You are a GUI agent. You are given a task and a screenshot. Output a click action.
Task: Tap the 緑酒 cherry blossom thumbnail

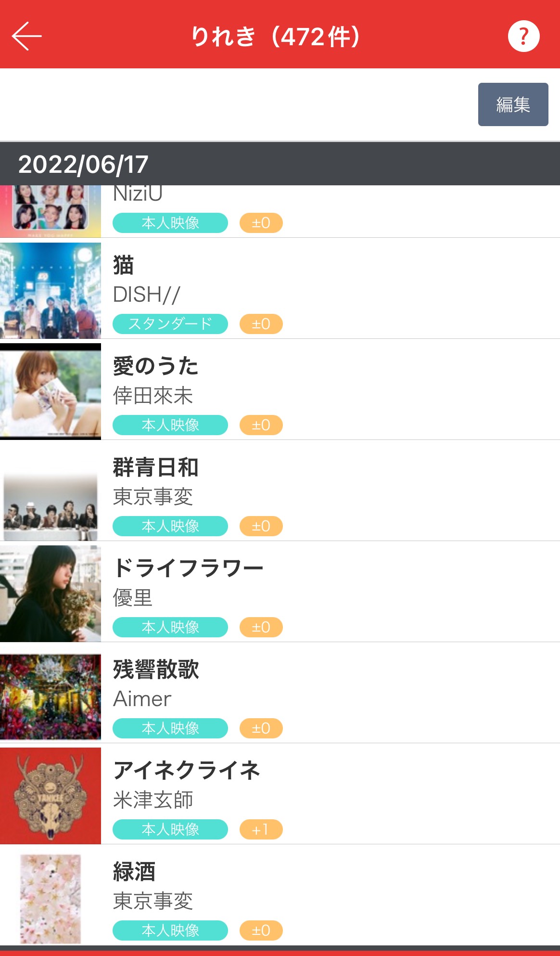[x=51, y=898]
